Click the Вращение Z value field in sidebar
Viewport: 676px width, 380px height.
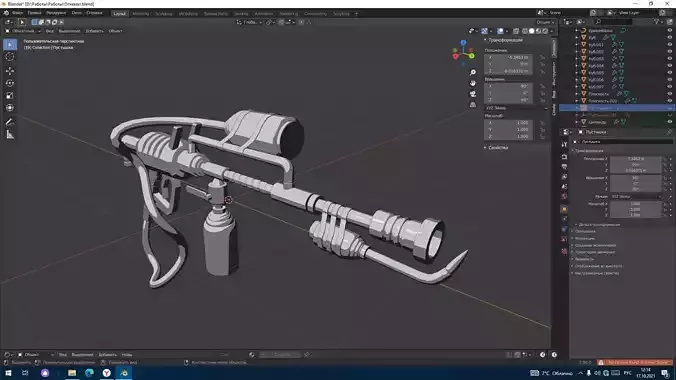pyautogui.click(x=509, y=100)
